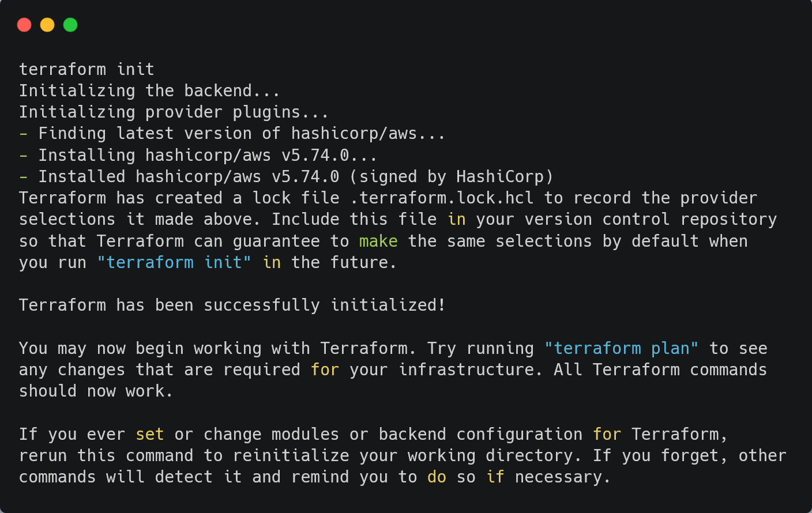
Task: Click the yellow minimize window button
Action: (x=47, y=25)
